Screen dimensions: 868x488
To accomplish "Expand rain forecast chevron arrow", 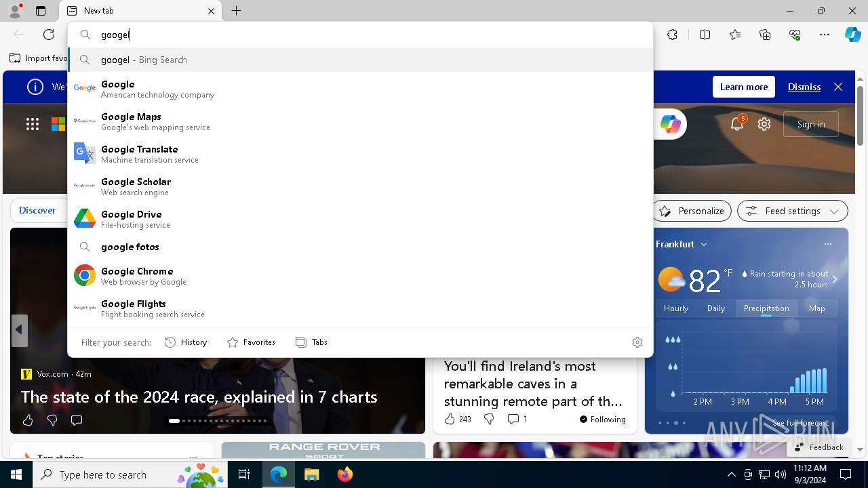I will click(835, 279).
